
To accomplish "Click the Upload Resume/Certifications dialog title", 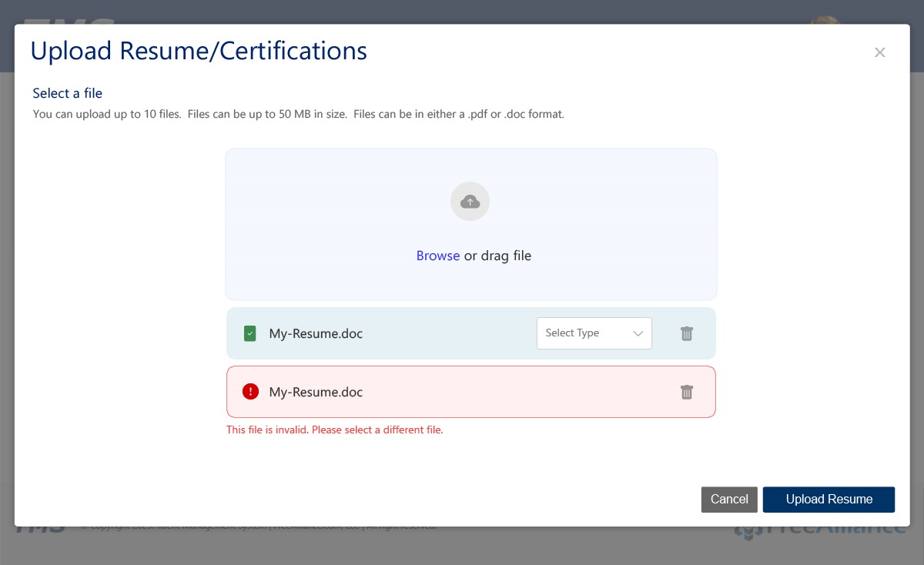I will [199, 51].
